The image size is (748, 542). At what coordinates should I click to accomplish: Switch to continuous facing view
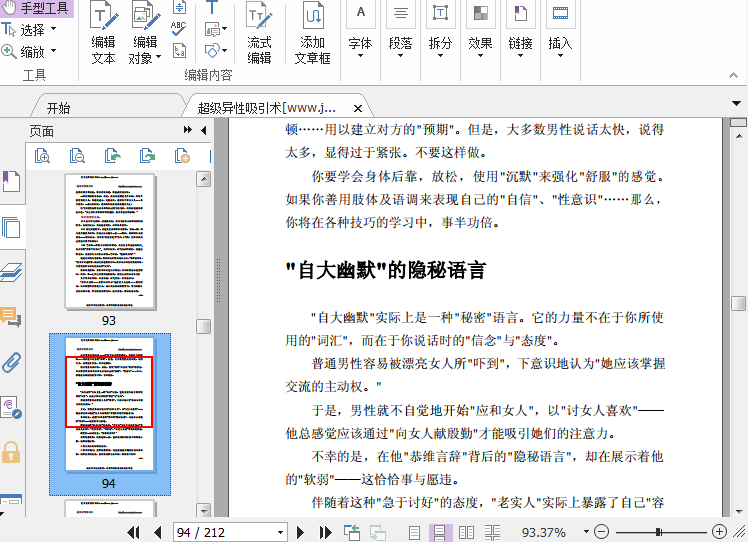[x=492, y=532]
